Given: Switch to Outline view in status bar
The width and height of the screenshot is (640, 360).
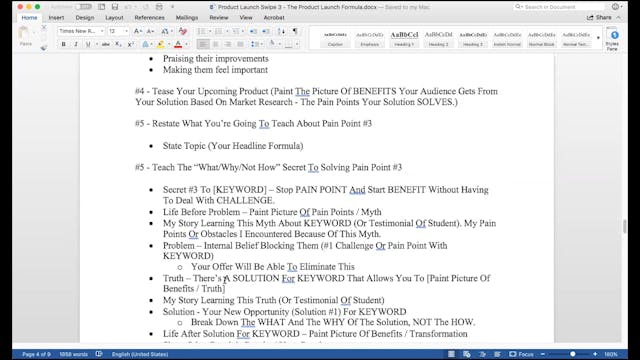Looking at the screenshot, I should point(482,354).
